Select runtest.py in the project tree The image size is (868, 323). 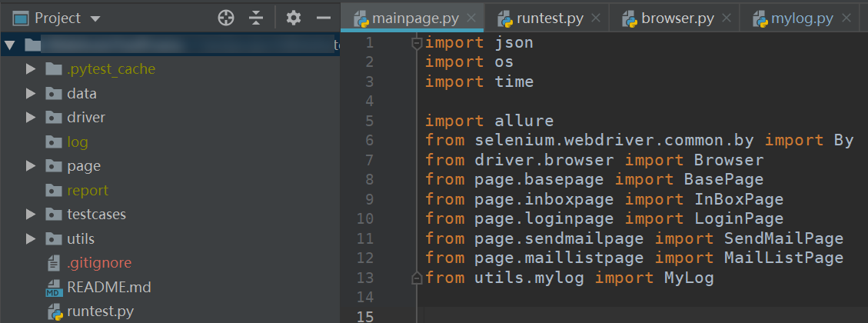coord(99,312)
